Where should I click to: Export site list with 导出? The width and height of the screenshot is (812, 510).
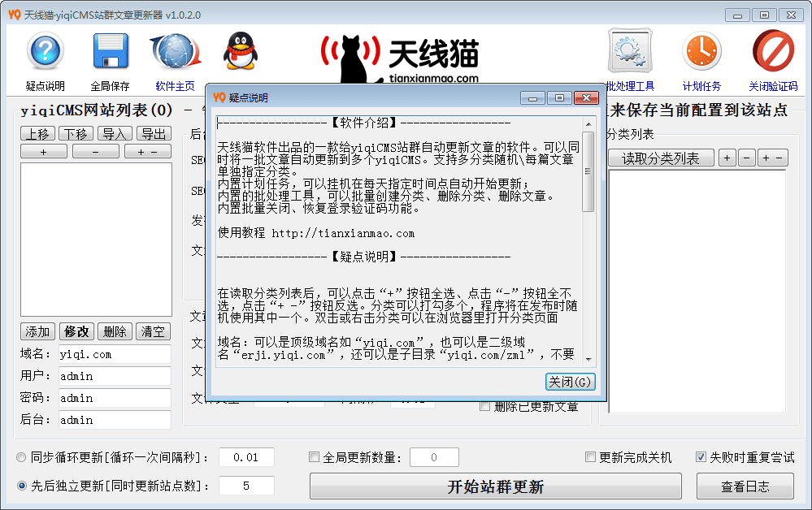154,134
